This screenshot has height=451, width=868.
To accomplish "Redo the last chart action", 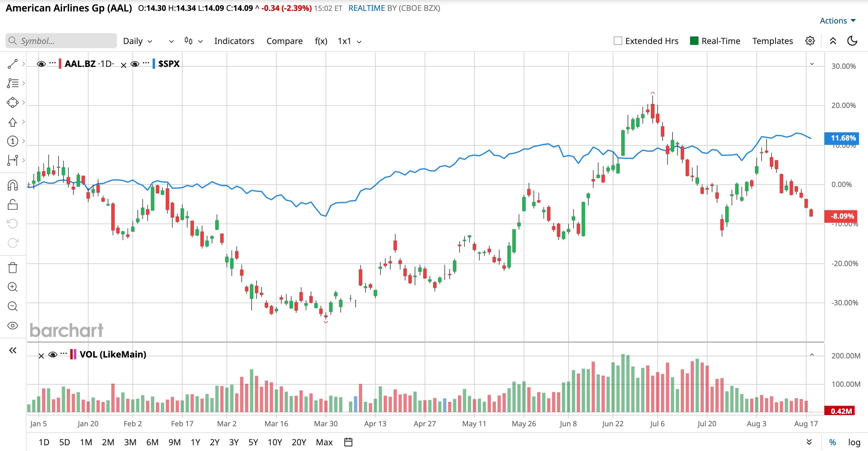I will coord(12,243).
